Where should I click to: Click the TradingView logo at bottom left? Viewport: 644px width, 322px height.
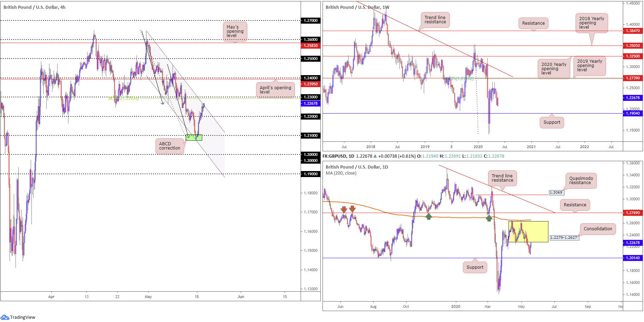tap(18, 317)
